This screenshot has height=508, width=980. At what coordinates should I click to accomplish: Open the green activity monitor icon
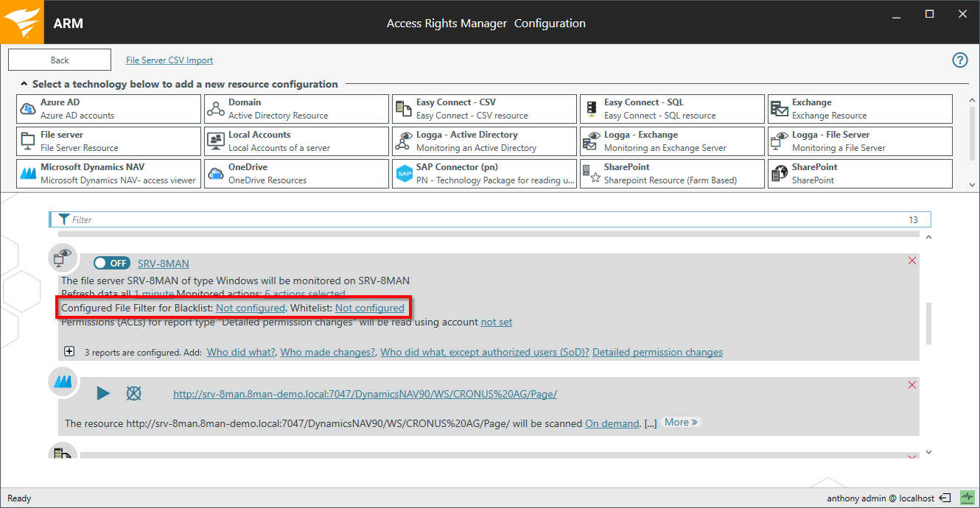click(x=966, y=498)
